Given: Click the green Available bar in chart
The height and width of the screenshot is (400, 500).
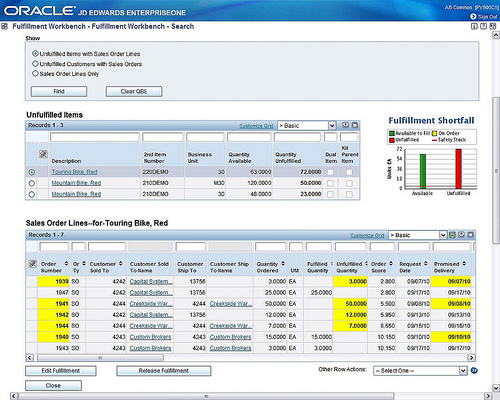Looking at the screenshot, I should click(x=423, y=171).
